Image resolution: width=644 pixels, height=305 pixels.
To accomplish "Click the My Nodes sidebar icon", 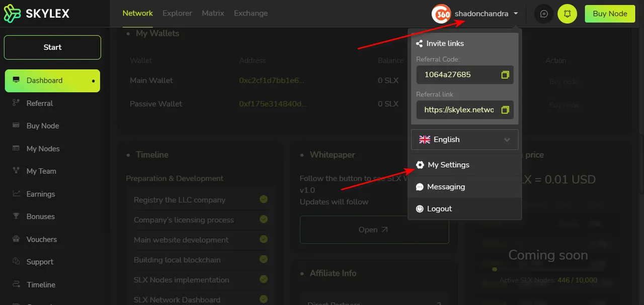I will tap(16, 149).
